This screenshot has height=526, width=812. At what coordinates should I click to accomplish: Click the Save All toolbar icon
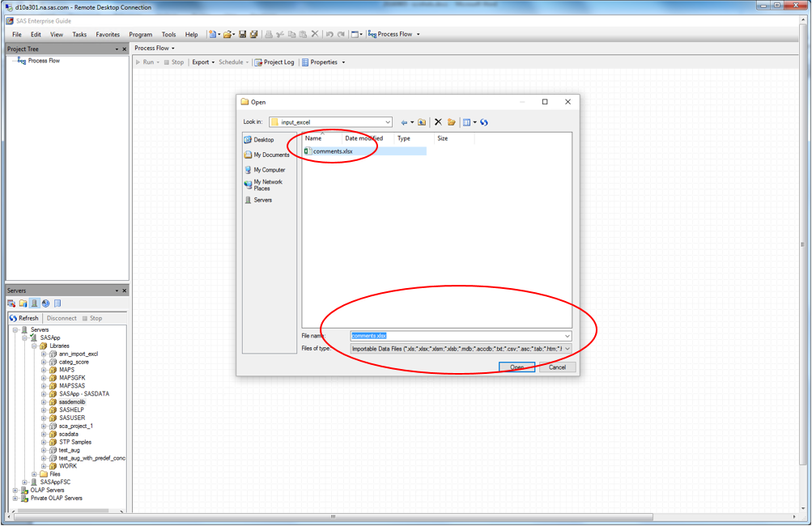tap(253, 34)
